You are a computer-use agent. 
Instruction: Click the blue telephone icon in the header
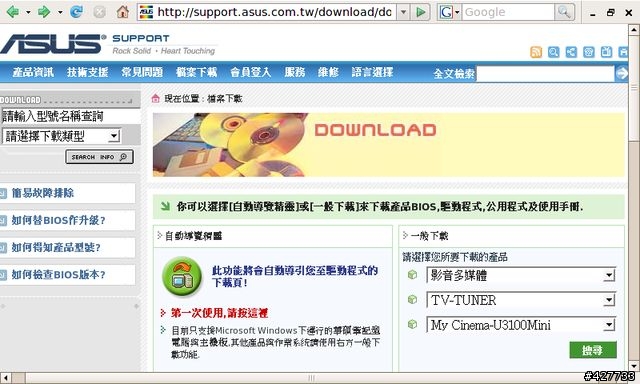(589, 52)
